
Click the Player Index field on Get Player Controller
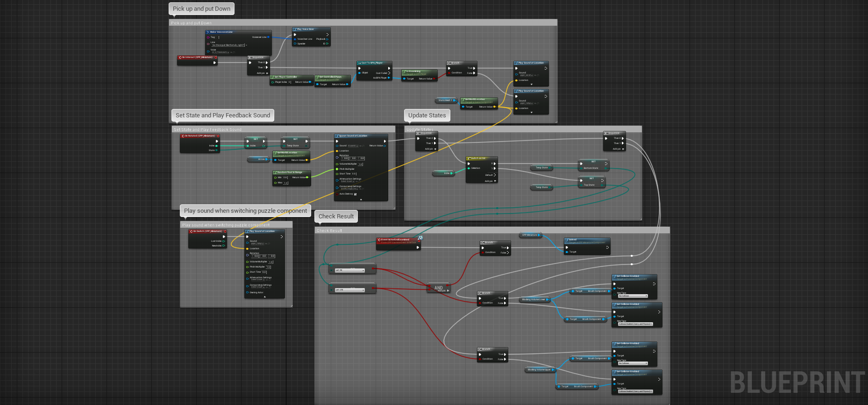tap(290, 82)
